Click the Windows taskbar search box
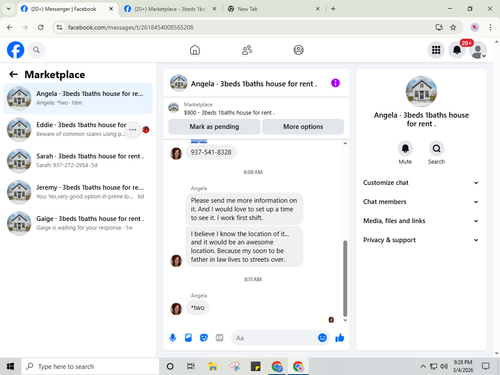Viewport: 500px width, 375px height. pos(90,367)
